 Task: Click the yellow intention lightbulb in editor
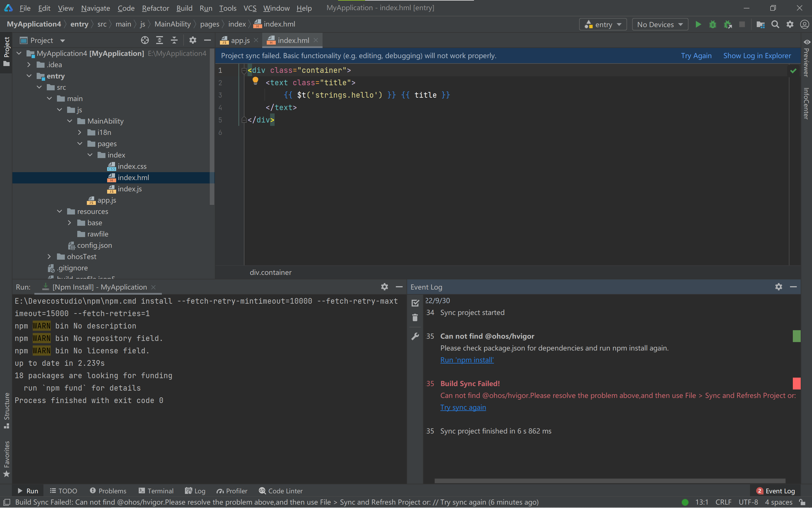pos(255,81)
